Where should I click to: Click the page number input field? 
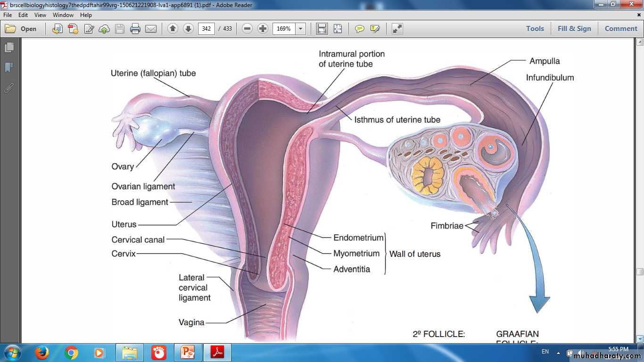pos(206,29)
